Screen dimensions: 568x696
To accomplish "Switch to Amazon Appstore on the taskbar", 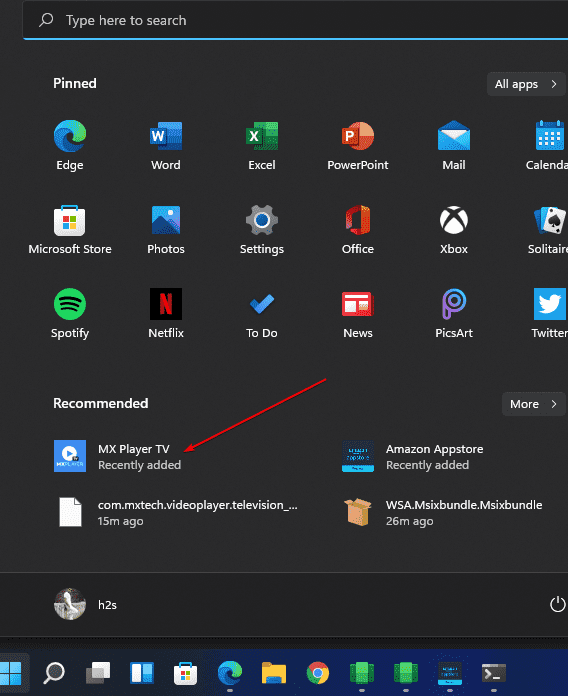I will tap(450, 673).
